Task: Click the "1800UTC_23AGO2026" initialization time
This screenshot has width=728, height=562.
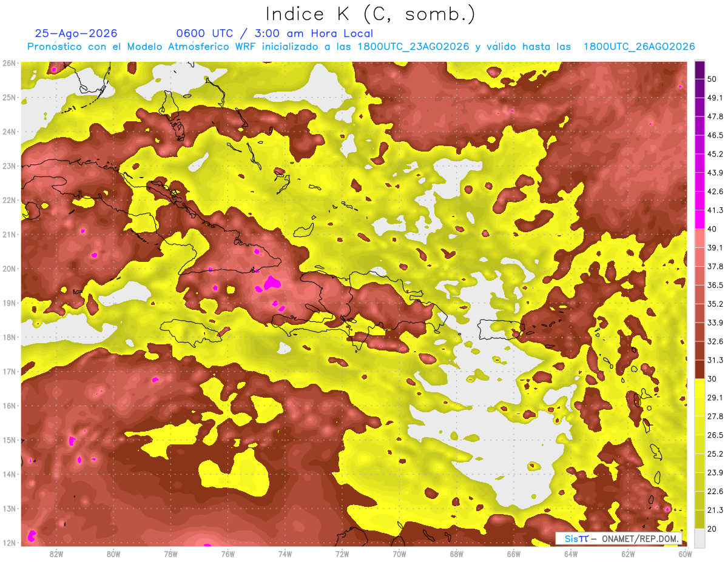Action: coord(413,47)
